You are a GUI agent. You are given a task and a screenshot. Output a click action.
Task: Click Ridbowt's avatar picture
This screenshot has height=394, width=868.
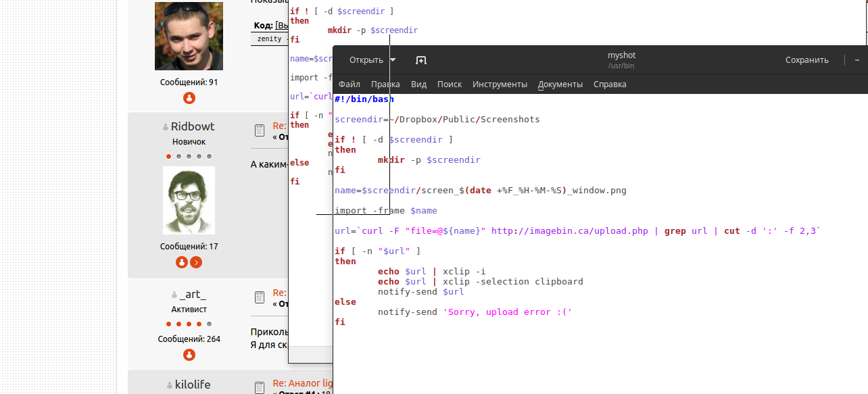coord(189,200)
